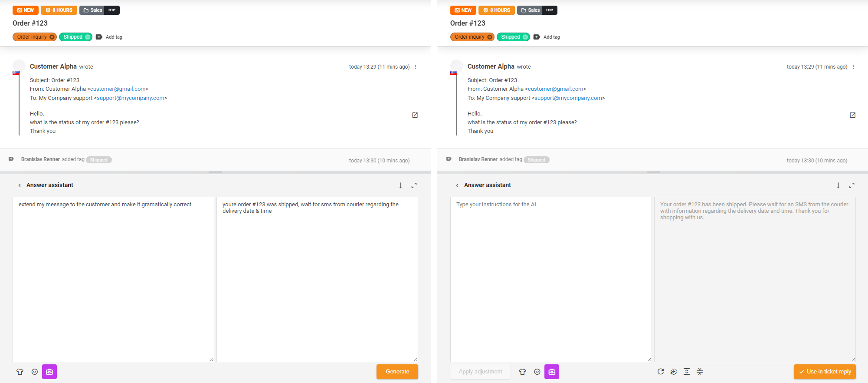
Task: Click Use in ticket reply button
Action: coord(824,372)
